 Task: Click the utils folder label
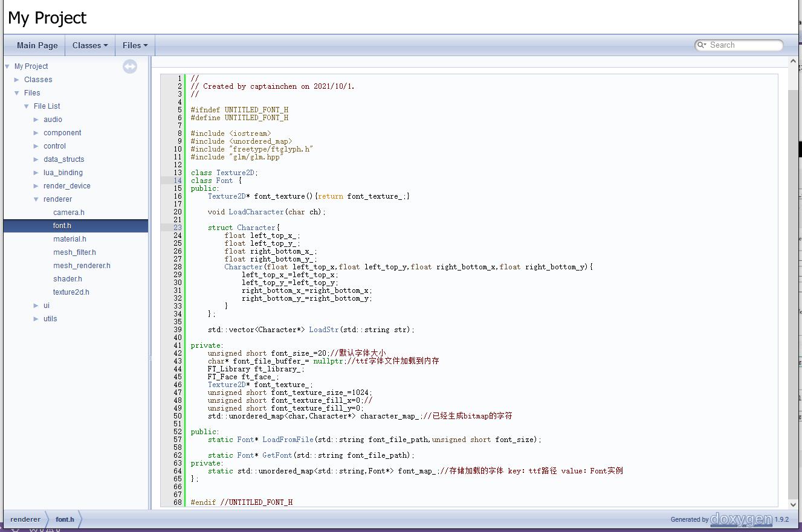(50, 319)
